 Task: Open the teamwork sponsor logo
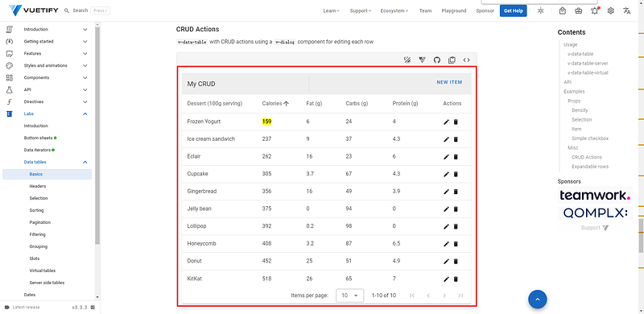pos(595,195)
